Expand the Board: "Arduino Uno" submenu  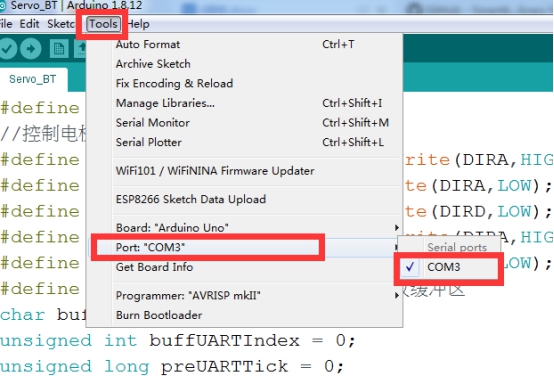(x=244, y=228)
